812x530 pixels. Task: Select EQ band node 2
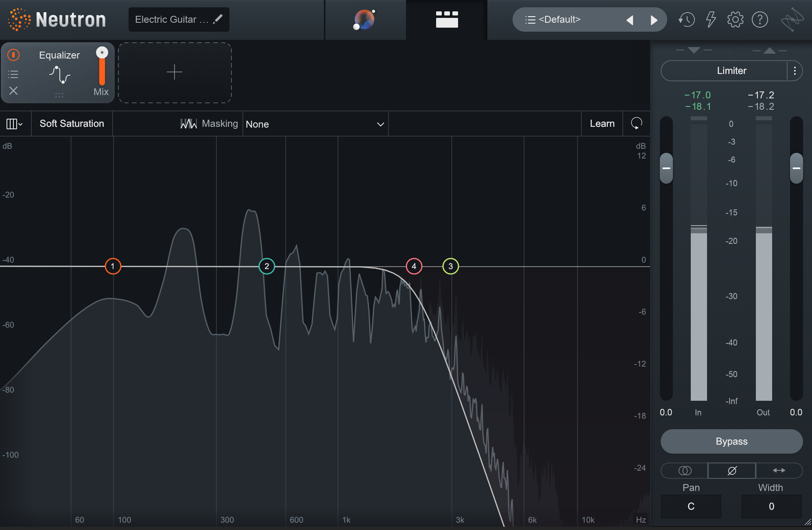pyautogui.click(x=267, y=266)
